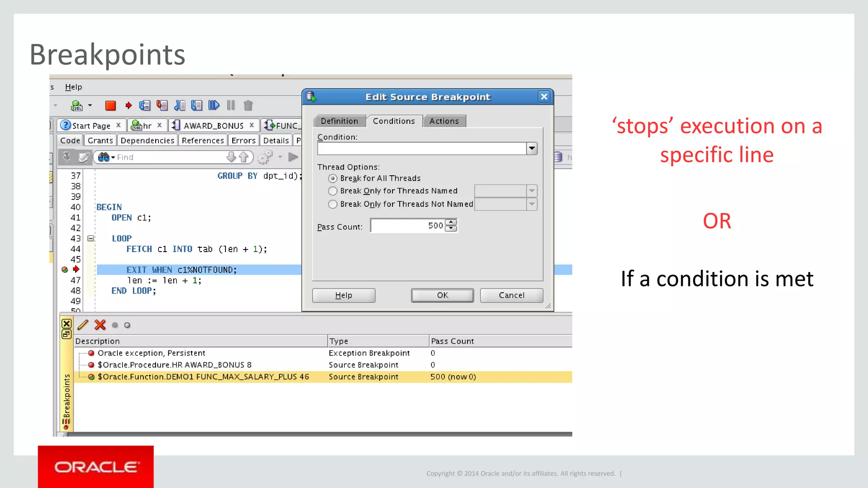Click the Enable breakpoint filled circle icon
This screenshot has width=868, height=488.
pos(115,325)
